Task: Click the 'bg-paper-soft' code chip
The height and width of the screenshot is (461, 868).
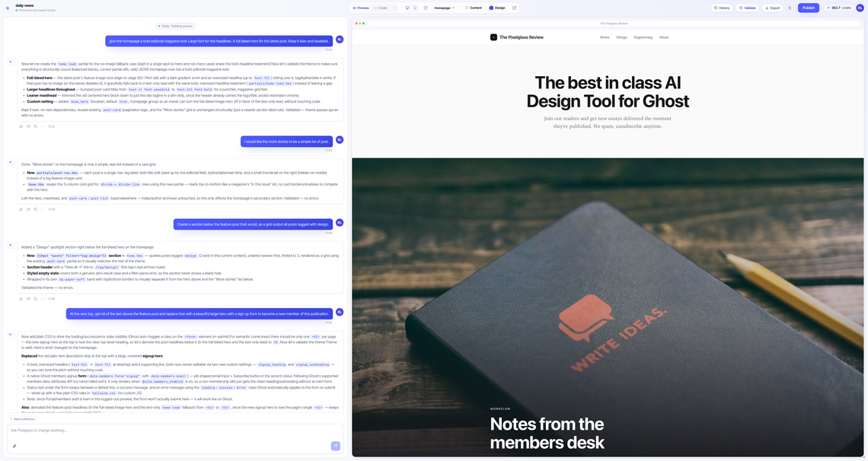Action: [x=72, y=279]
